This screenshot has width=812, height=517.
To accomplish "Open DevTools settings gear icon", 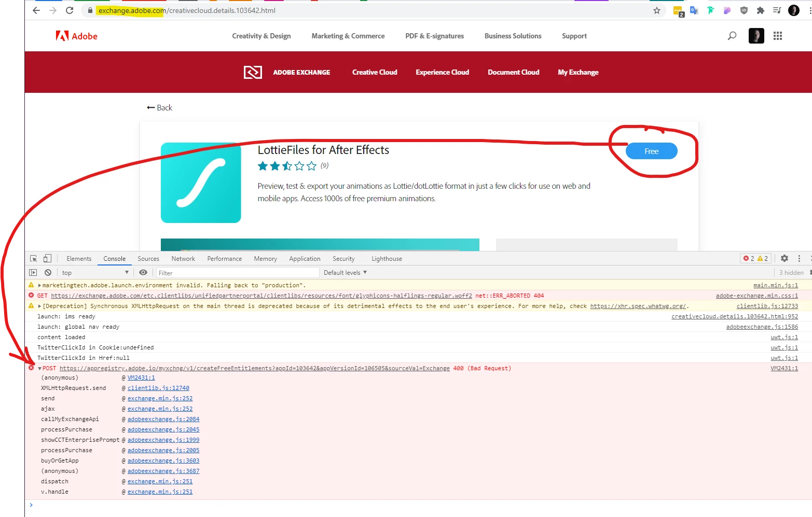I will coord(785,258).
